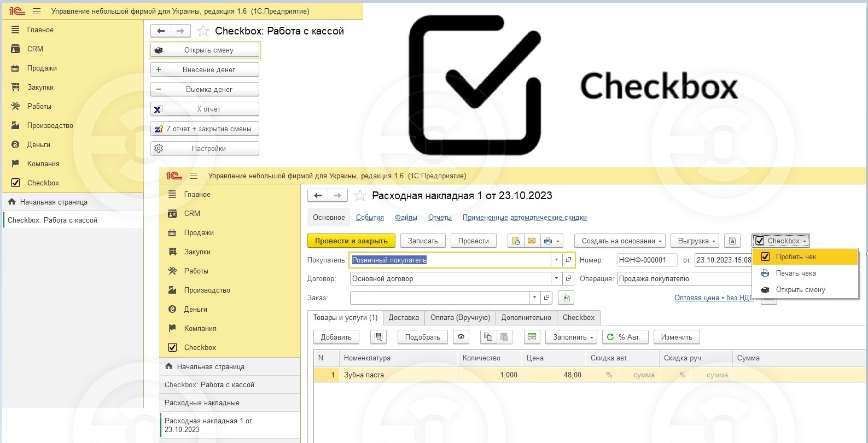Image resolution: width=868 pixels, height=443 pixels.
Task: Add cash-desk page to favorites star
Action: pyautogui.click(x=203, y=31)
